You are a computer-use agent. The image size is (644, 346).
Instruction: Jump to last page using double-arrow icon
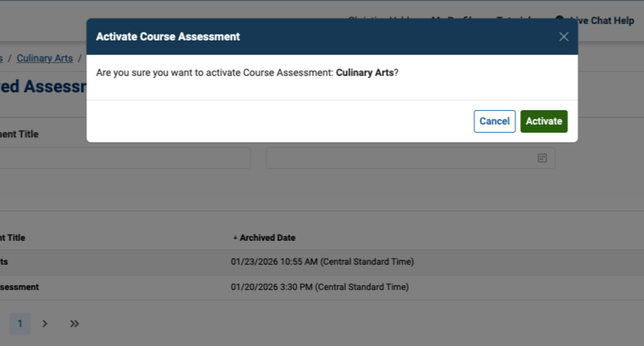coord(74,324)
